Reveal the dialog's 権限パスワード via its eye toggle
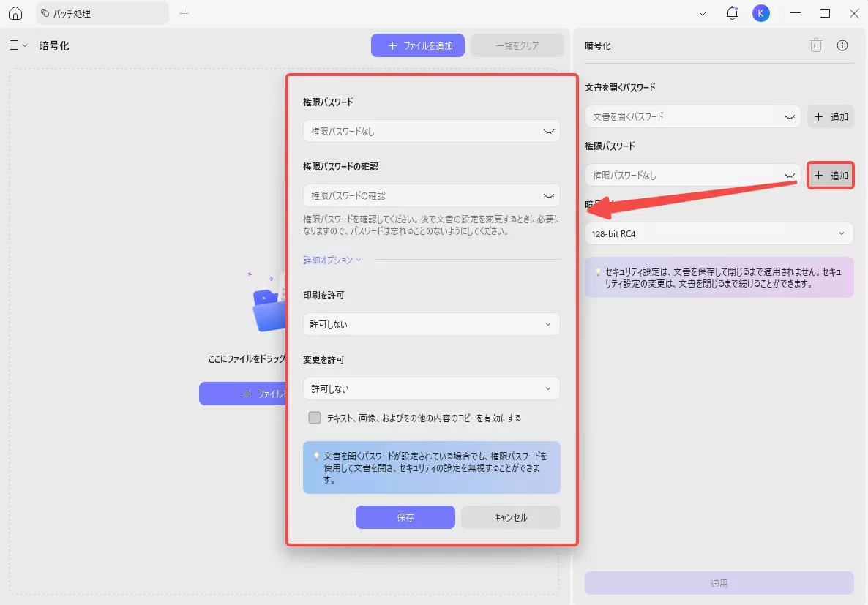868x605 pixels. pos(547,131)
